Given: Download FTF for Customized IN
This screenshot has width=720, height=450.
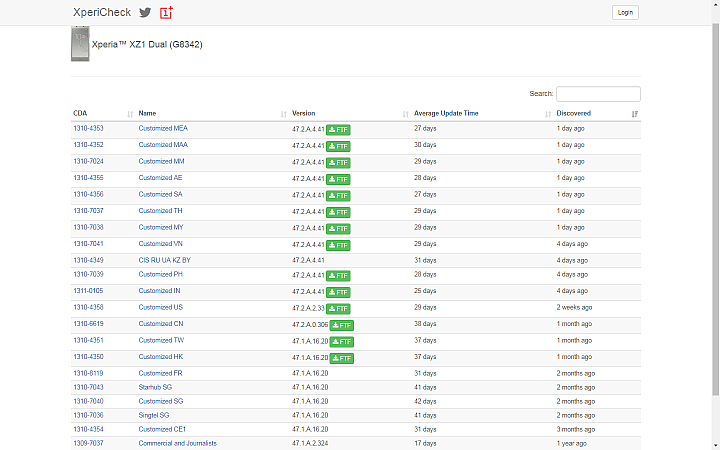Looking at the screenshot, I should tap(338, 292).
